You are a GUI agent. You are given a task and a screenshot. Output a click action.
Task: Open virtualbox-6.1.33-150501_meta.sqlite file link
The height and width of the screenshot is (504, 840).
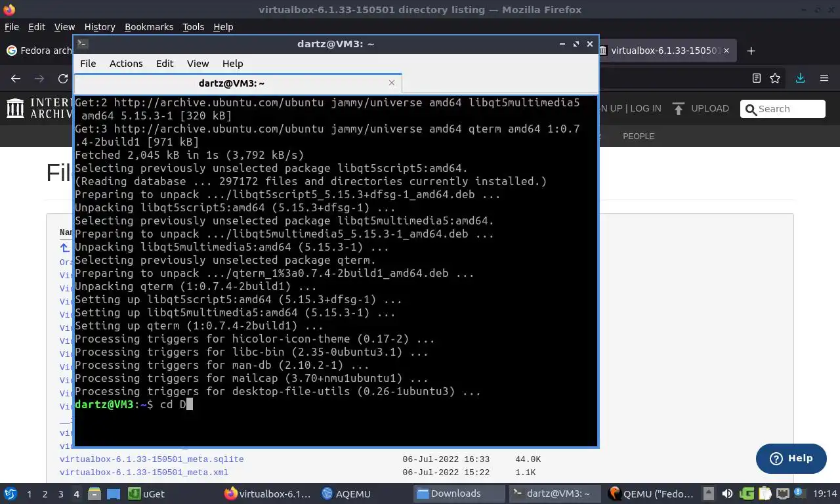152,459
